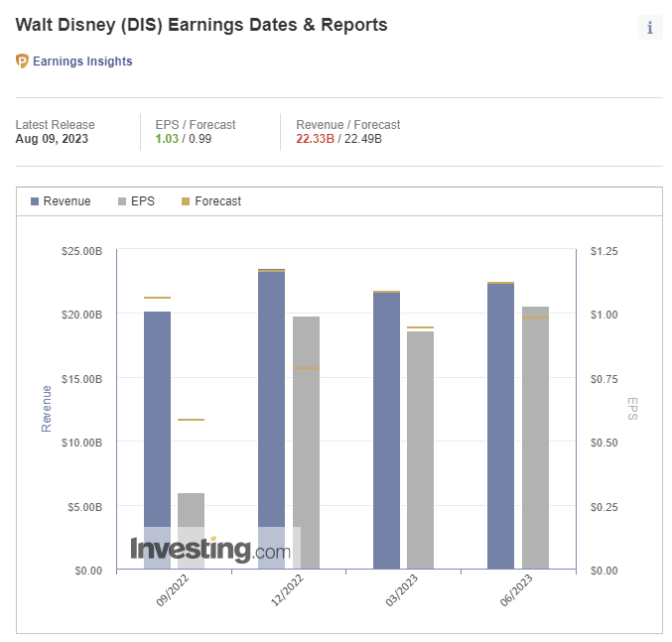Image resolution: width=672 pixels, height=642 pixels.
Task: Click the gold Forecast legend swatch
Action: [186, 201]
